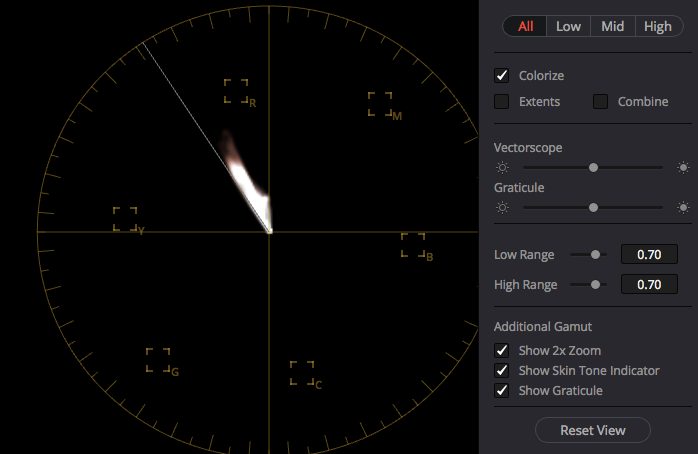698x454 pixels.
Task: Switch to the Low range tab
Action: pyautogui.click(x=568, y=27)
